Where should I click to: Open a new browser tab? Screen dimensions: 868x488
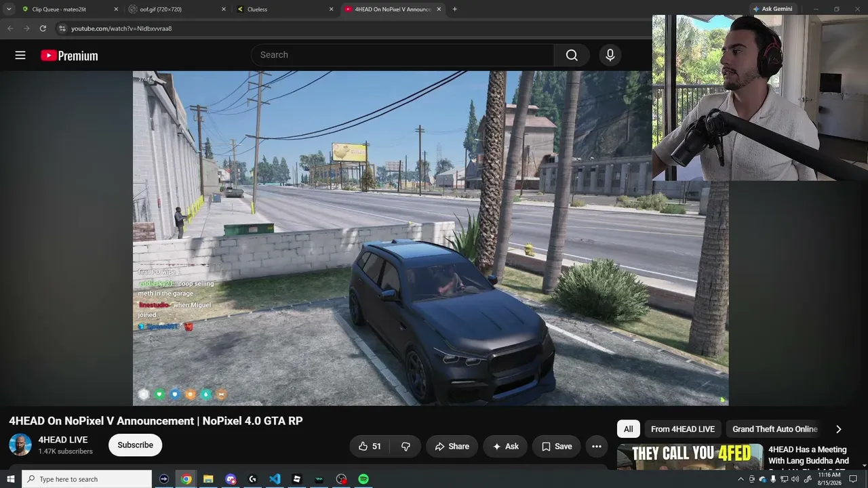tap(454, 9)
